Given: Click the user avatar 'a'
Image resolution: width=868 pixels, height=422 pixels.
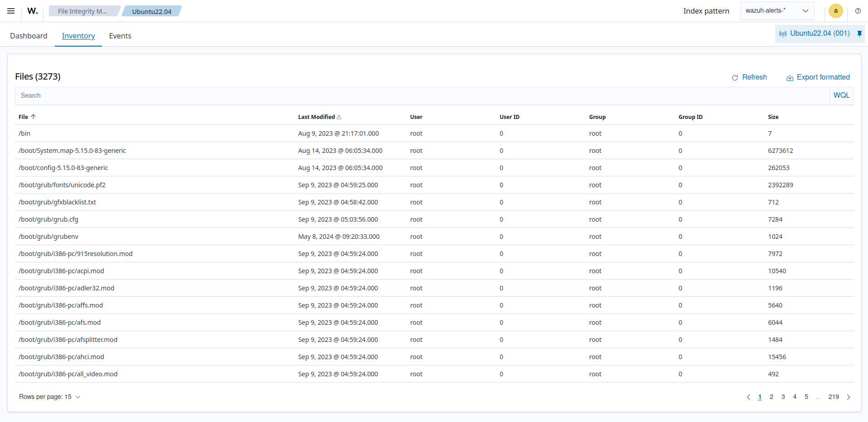Looking at the screenshot, I should pos(835,11).
